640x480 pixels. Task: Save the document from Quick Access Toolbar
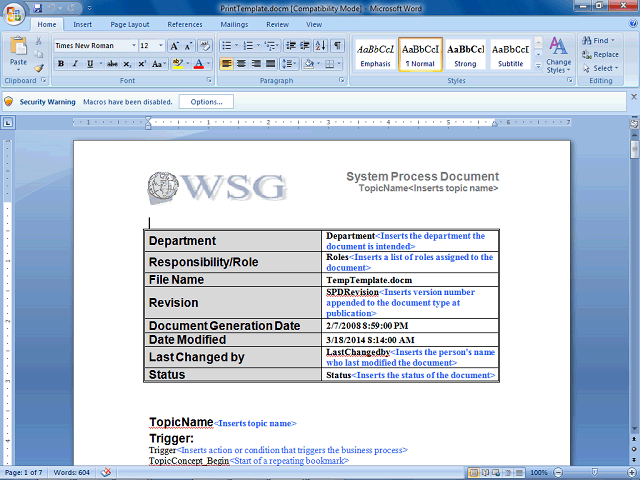point(37,8)
